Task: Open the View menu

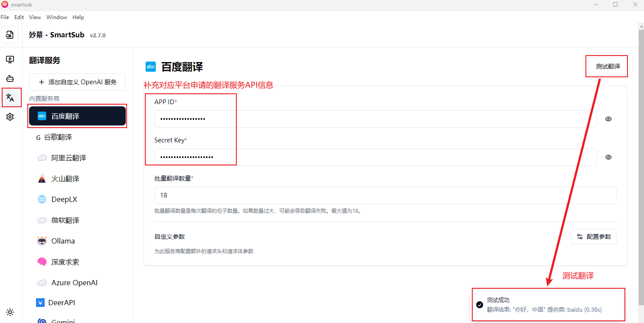Action: pyautogui.click(x=35, y=17)
